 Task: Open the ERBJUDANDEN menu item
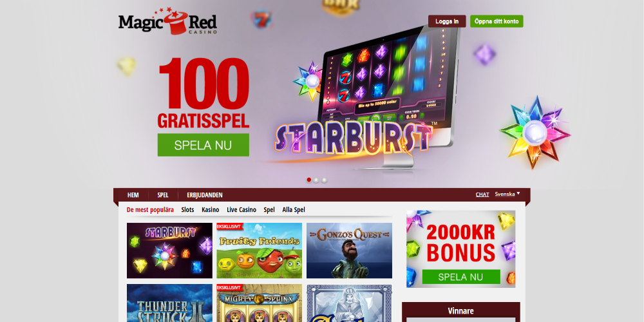tap(205, 195)
